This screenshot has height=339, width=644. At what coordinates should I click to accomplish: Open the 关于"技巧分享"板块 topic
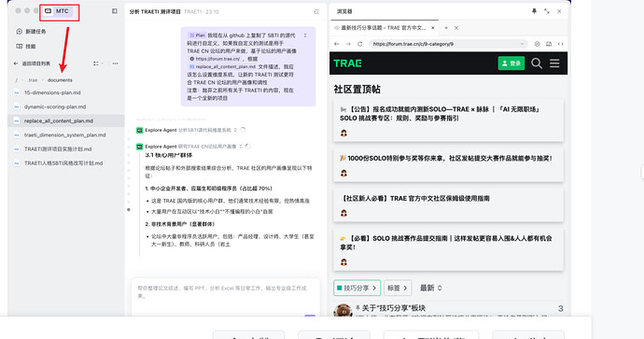point(393,308)
